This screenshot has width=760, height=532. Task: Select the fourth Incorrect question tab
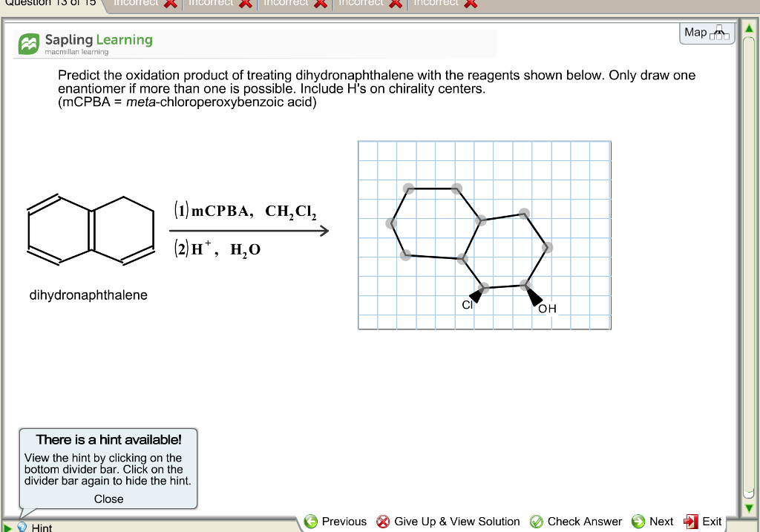point(364,4)
